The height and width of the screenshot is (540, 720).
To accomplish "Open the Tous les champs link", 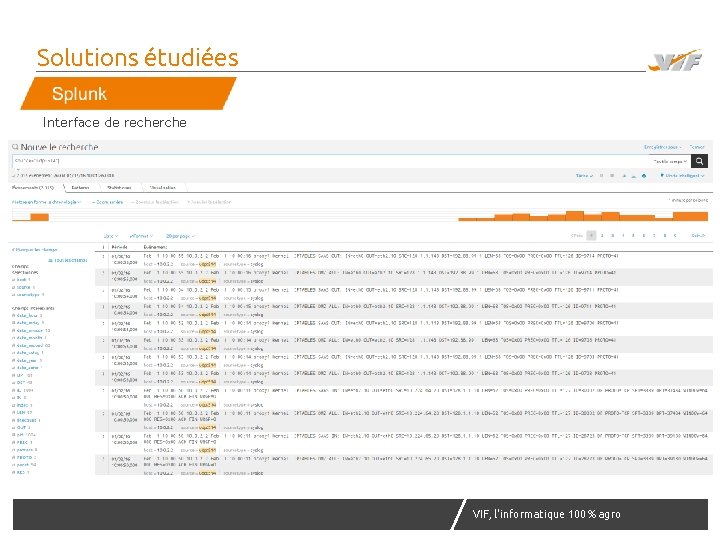I will tap(68, 260).
